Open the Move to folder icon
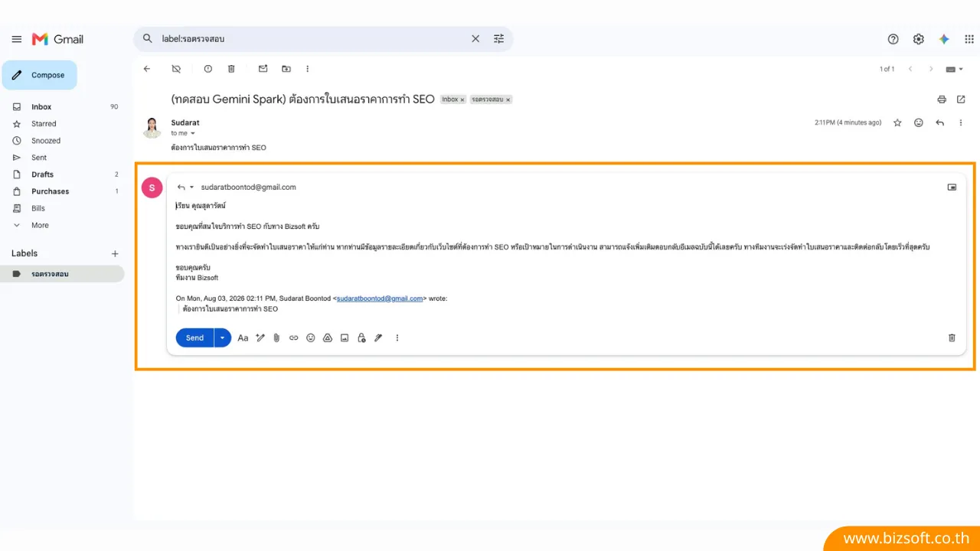980x551 pixels. tap(286, 69)
